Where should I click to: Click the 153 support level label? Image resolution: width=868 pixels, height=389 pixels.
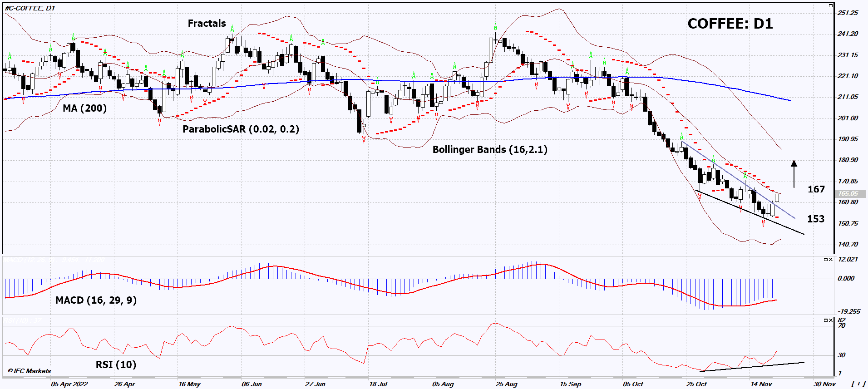click(x=815, y=219)
